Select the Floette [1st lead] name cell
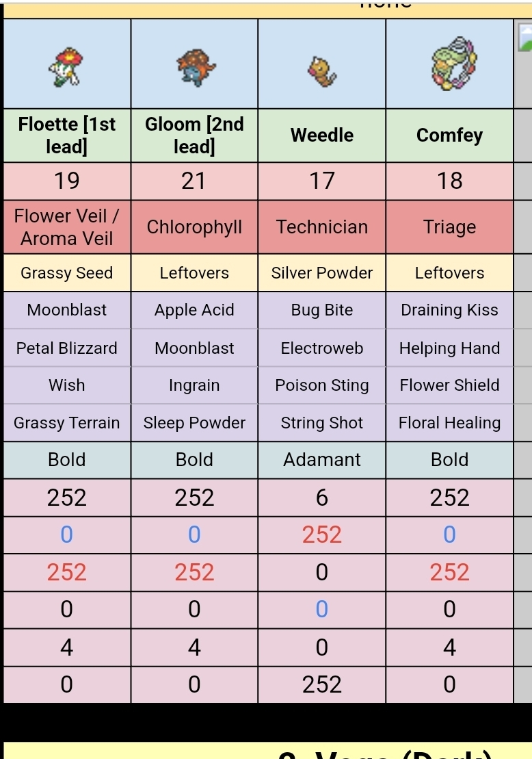This screenshot has height=759, width=532. coord(67,135)
